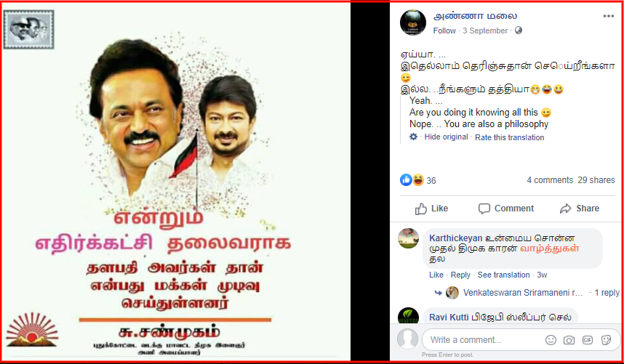
Task: Click Rate this translation link
Action: [509, 137]
